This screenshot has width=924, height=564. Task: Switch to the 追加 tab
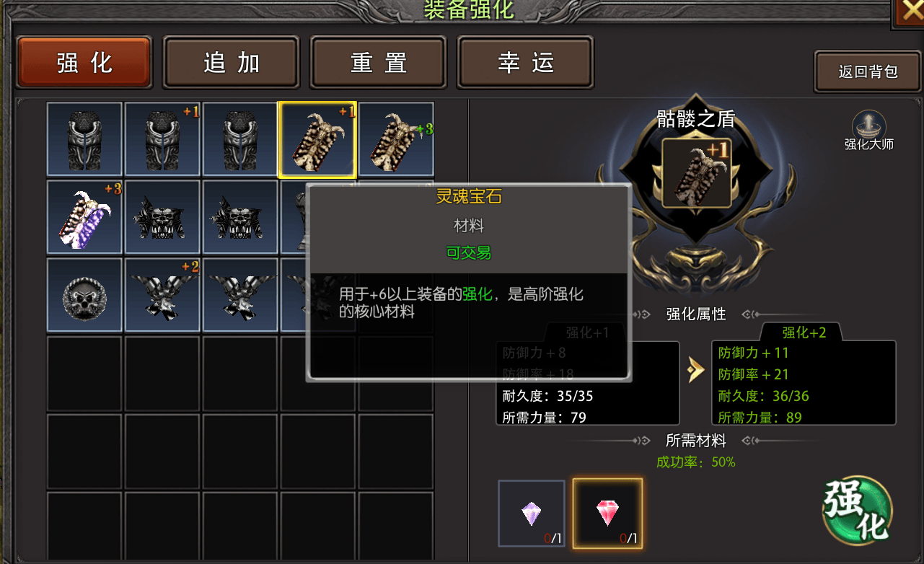click(x=231, y=63)
